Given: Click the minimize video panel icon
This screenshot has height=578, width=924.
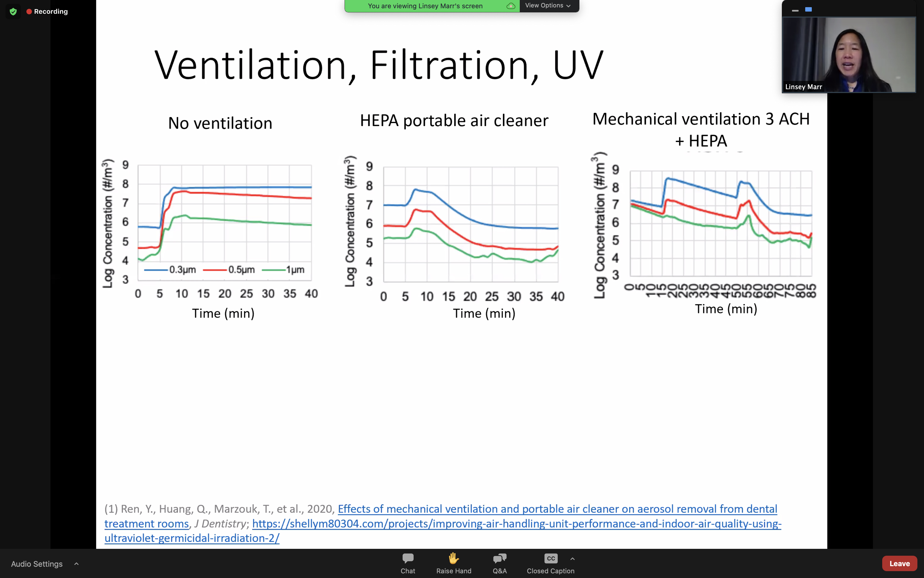Looking at the screenshot, I should click(x=795, y=10).
